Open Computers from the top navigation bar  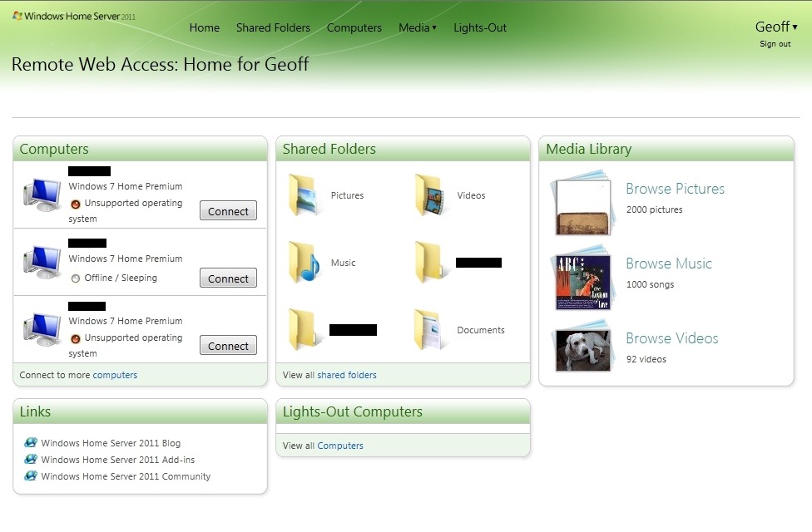click(354, 27)
